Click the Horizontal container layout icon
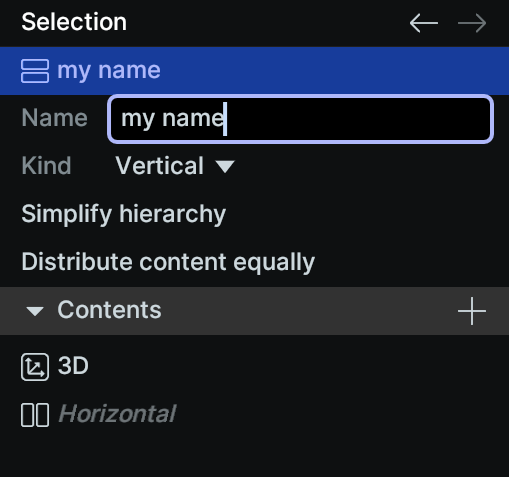The image size is (509, 477). (35, 415)
